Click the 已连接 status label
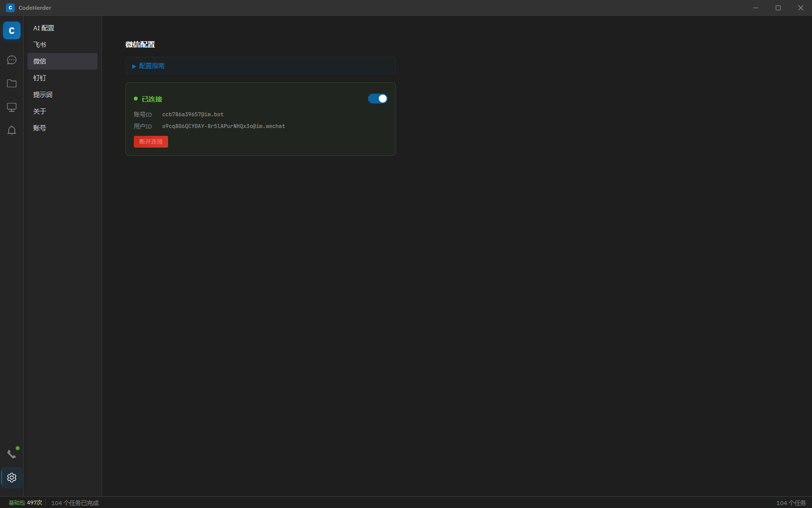 152,99
